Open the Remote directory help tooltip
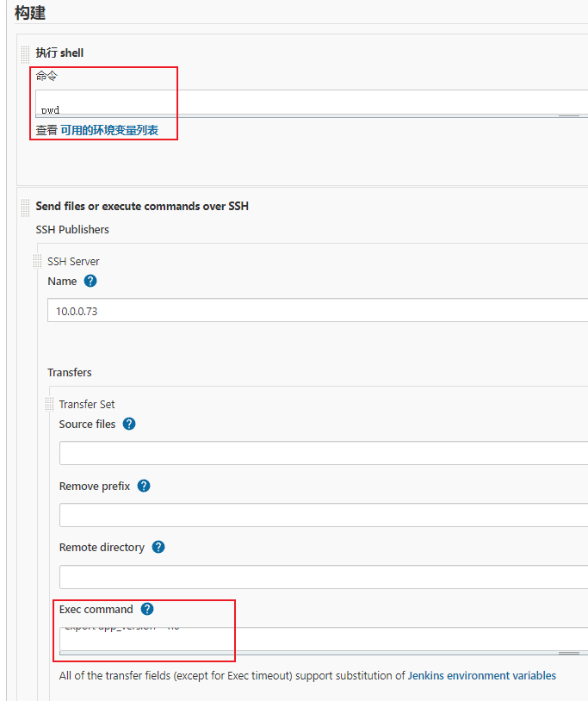The image size is (588, 701). coord(158,547)
